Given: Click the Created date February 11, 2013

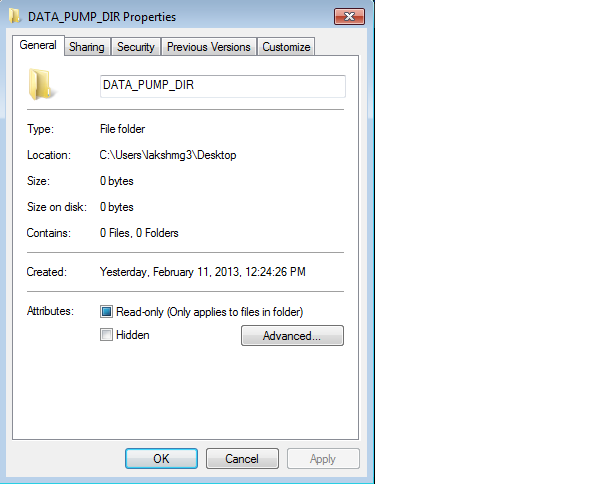Looking at the screenshot, I should pos(202,272).
